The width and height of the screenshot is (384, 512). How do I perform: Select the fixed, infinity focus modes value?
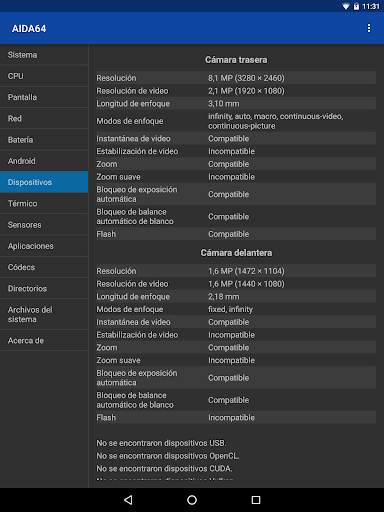[x=230, y=309]
